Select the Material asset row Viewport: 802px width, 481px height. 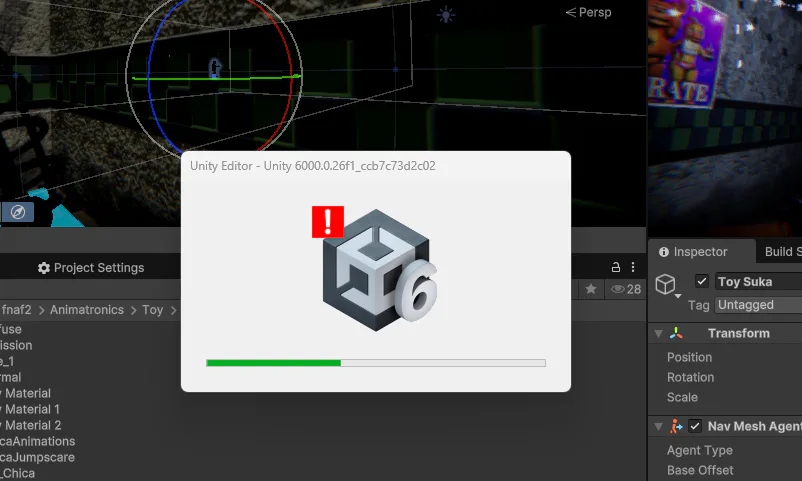26,393
